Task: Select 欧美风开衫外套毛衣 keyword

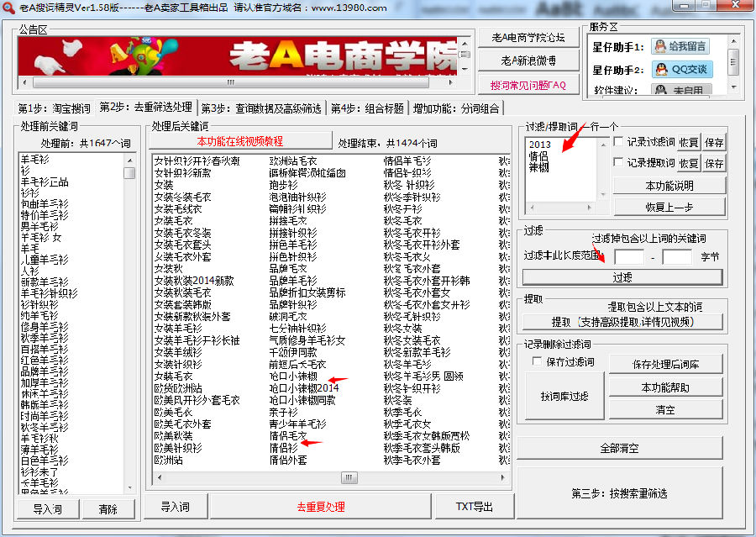Action: pos(197,400)
